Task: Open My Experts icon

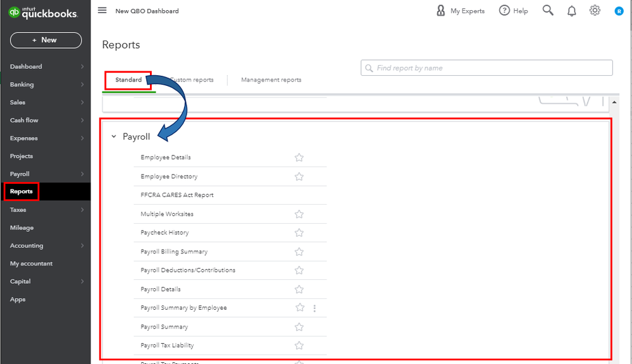Action: pos(441,11)
